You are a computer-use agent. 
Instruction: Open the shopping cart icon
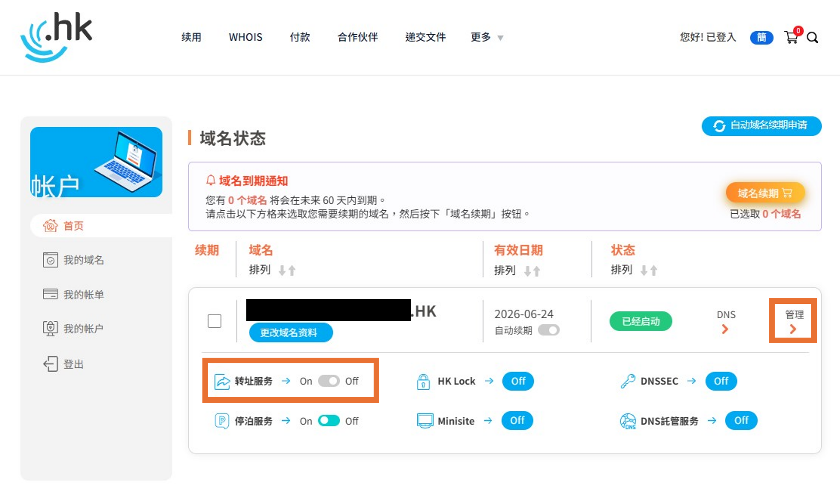point(791,37)
